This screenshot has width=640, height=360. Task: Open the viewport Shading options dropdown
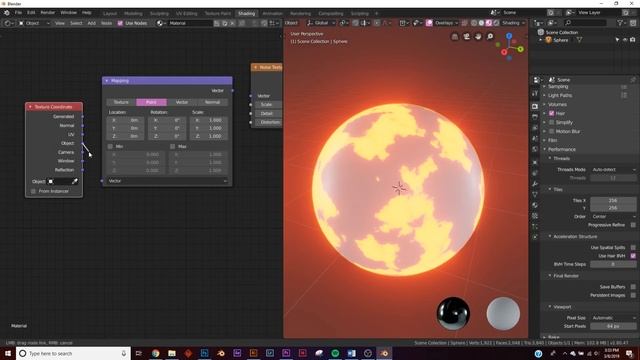[x=513, y=23]
